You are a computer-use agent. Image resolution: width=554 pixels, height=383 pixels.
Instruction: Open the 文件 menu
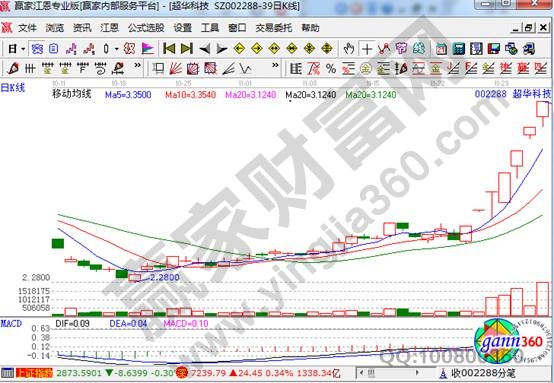tap(27, 28)
